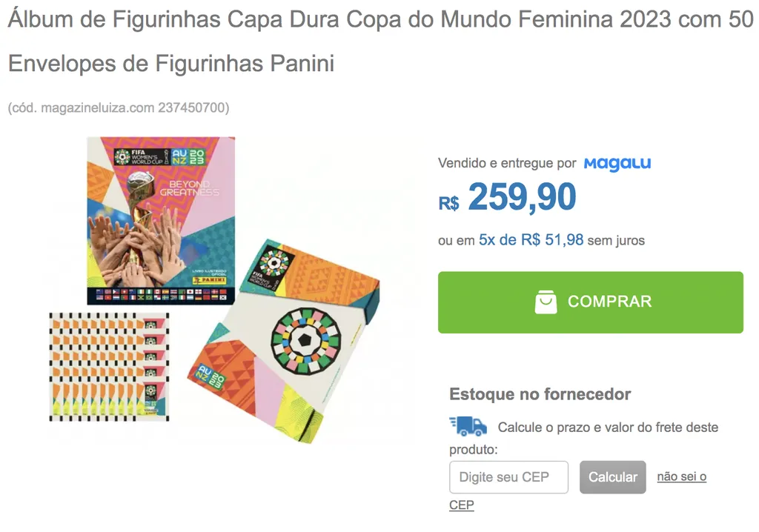Image resolution: width=759 pixels, height=532 pixels.
Task: Click the gray Calcular button
Action: (613, 477)
